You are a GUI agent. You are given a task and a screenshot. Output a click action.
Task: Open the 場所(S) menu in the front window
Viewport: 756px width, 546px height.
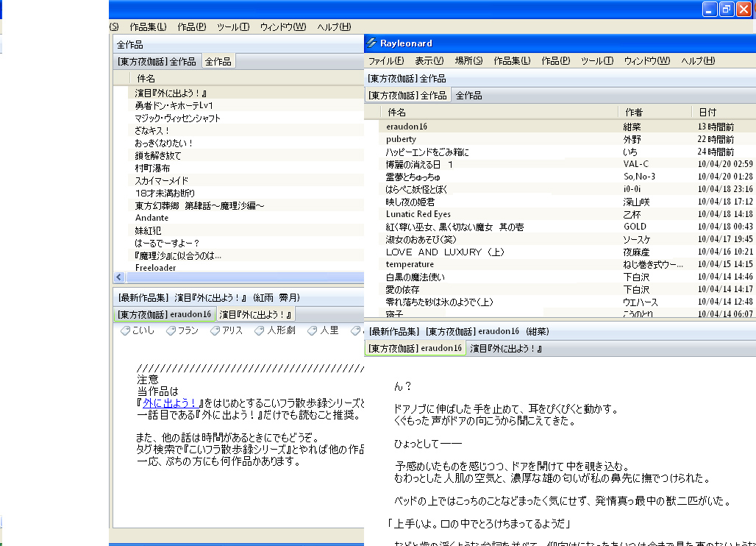pyautogui.click(x=468, y=61)
